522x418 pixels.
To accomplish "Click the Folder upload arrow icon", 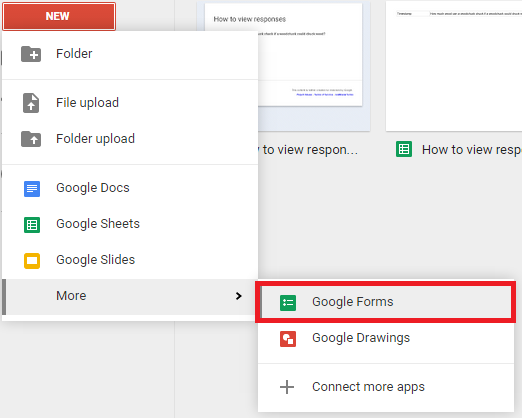I will click(31, 139).
